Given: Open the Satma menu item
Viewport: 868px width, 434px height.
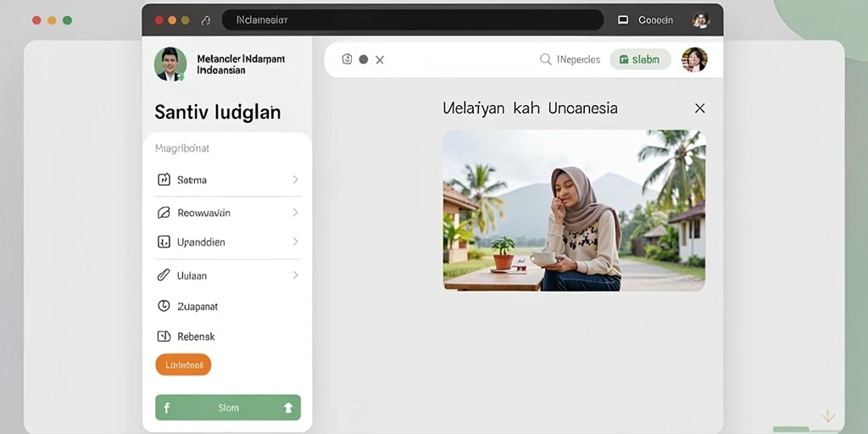Looking at the screenshot, I should tap(227, 180).
